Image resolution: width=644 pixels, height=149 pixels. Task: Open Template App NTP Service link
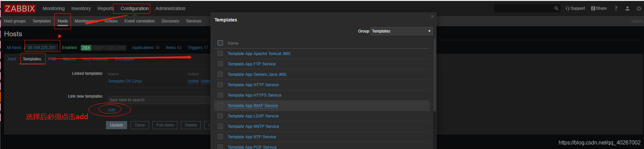(x=252, y=137)
